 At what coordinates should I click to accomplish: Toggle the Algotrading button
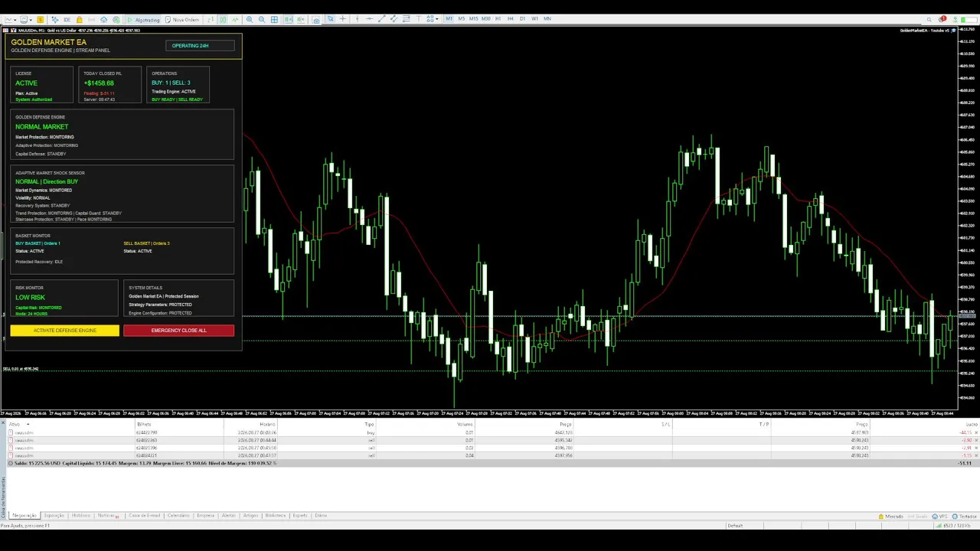pyautogui.click(x=143, y=19)
